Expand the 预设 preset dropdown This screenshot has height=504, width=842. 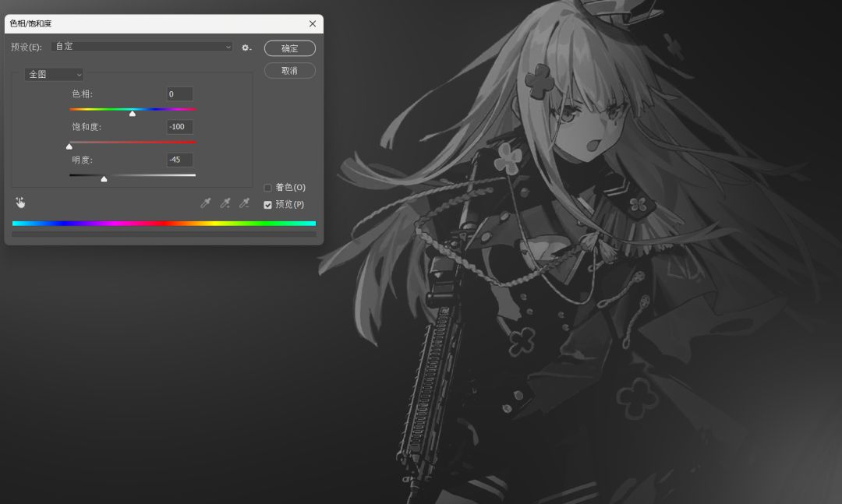point(142,47)
